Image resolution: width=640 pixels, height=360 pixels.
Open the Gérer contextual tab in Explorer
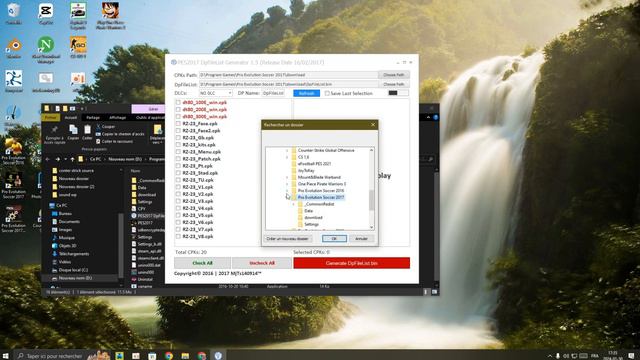[153, 109]
